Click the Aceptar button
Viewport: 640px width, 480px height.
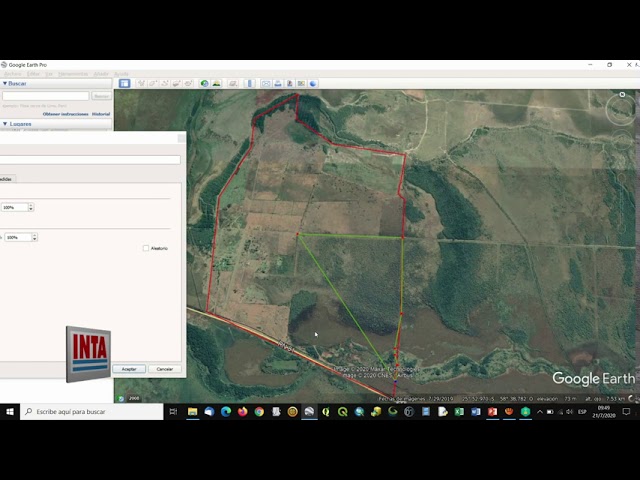(129, 369)
